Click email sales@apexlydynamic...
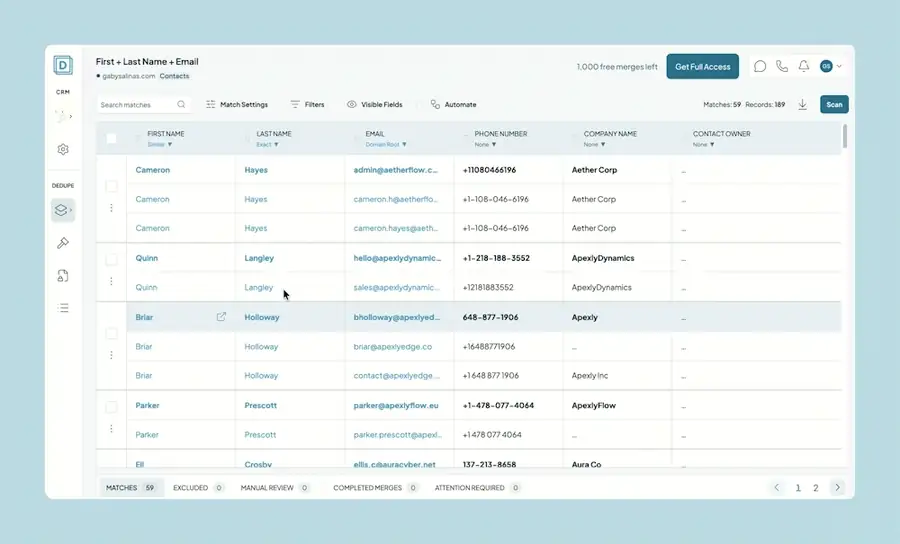Viewport: 900px width, 544px height. [397, 287]
